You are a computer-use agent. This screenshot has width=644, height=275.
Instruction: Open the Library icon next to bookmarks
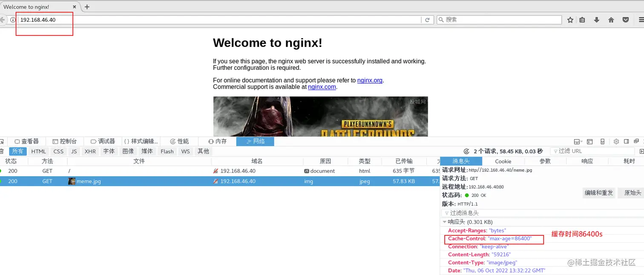coord(582,20)
